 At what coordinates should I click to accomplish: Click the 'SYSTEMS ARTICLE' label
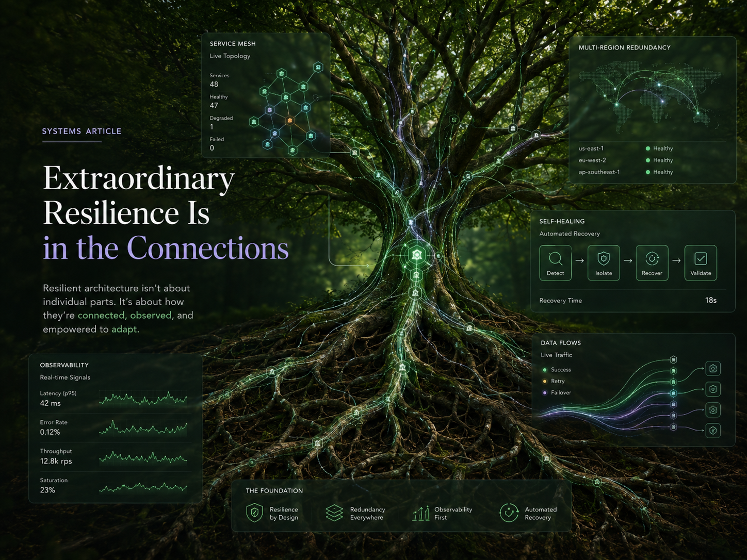click(82, 131)
